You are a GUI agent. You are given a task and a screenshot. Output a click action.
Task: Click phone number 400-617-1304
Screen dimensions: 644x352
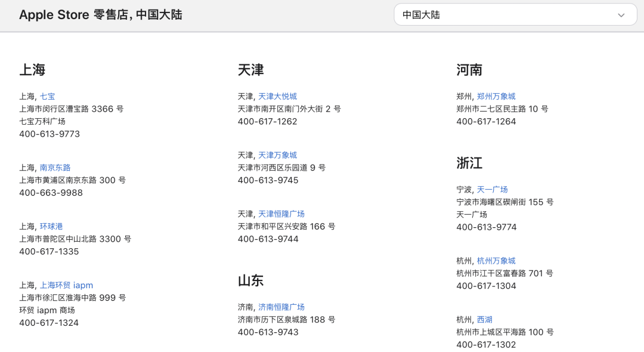487,286
